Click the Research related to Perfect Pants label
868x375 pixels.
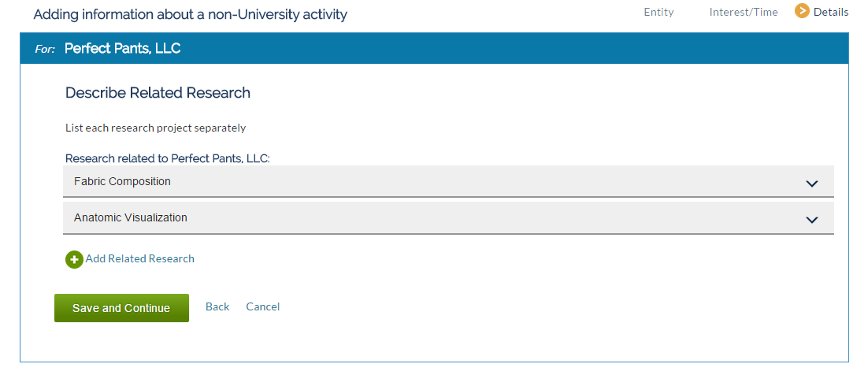coord(168,158)
